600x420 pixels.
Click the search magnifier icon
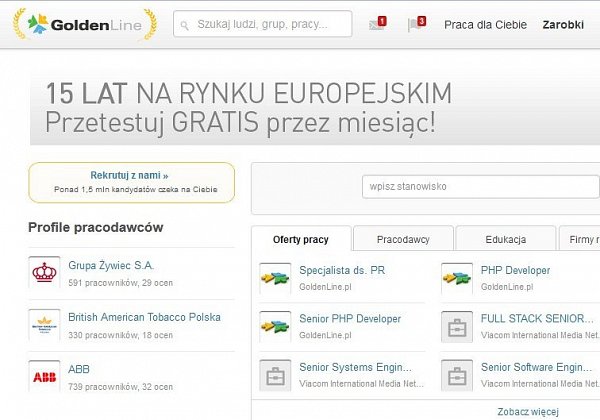(184, 26)
